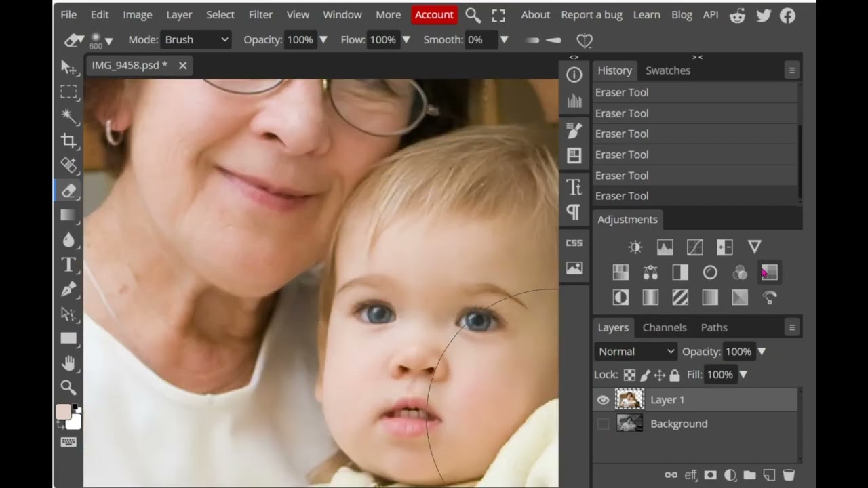Expand the Flow slider arrow
Screen dimensions: 868x488
406,40
